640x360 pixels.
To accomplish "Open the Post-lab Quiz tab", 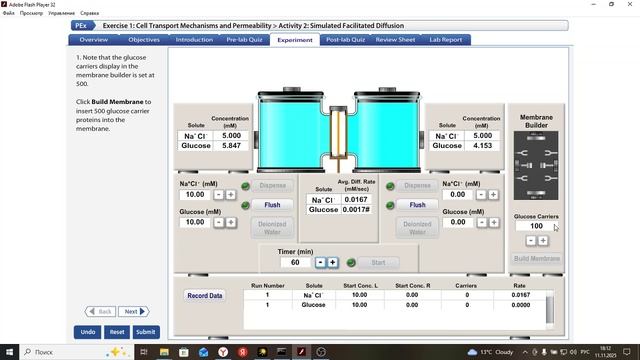I will tap(345, 40).
